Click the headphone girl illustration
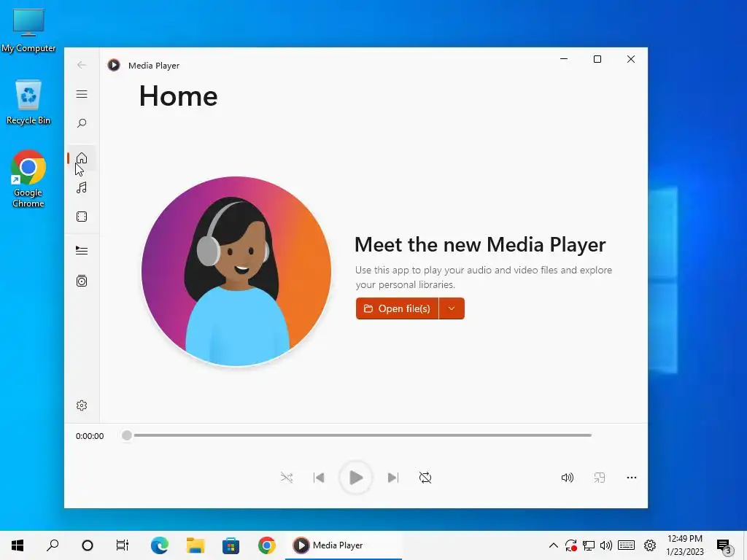Viewport: 747px width, 560px height. click(236, 271)
